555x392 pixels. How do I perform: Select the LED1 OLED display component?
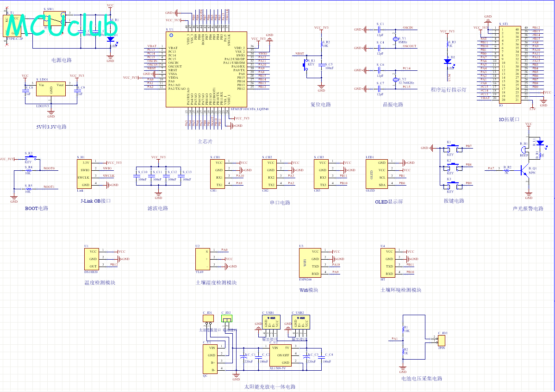point(377,174)
